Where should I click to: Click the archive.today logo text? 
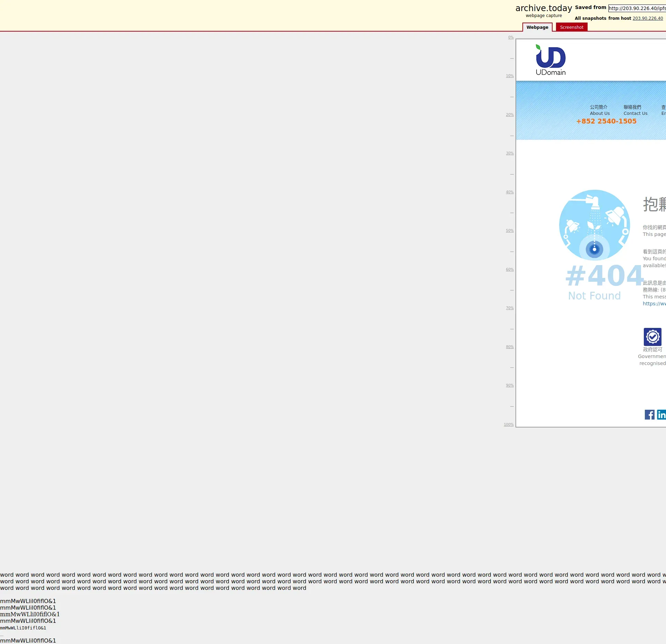click(x=544, y=8)
